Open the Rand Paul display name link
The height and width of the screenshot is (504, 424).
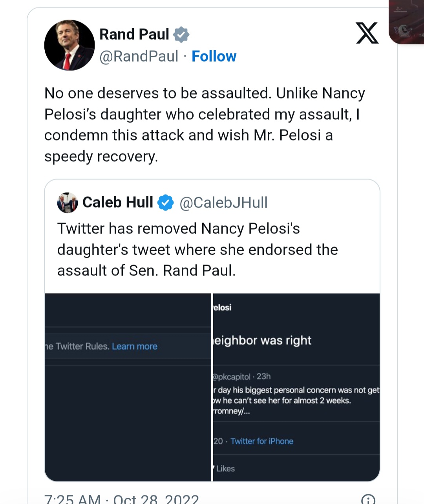click(x=134, y=35)
